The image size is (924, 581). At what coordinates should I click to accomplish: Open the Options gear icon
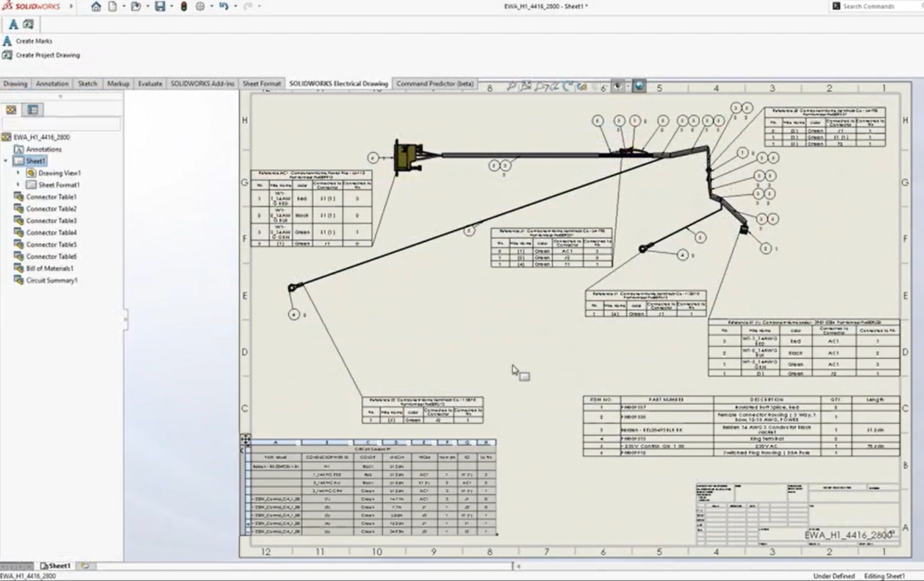(200, 7)
